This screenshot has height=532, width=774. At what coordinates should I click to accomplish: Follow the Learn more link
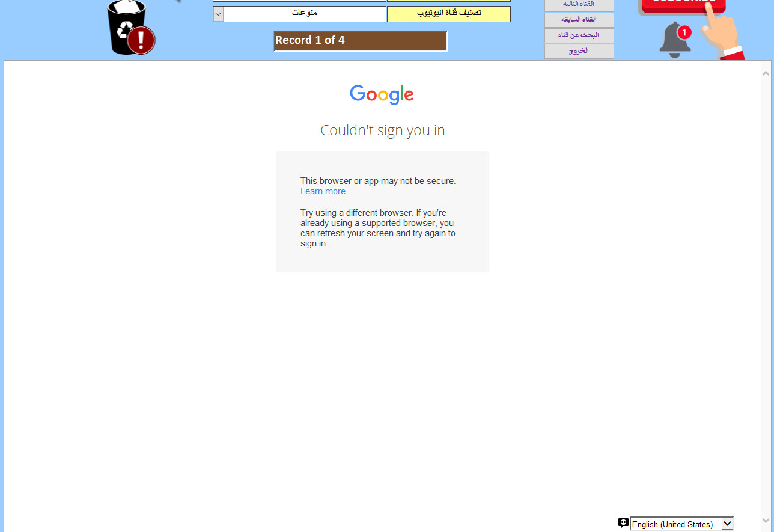tap(323, 191)
